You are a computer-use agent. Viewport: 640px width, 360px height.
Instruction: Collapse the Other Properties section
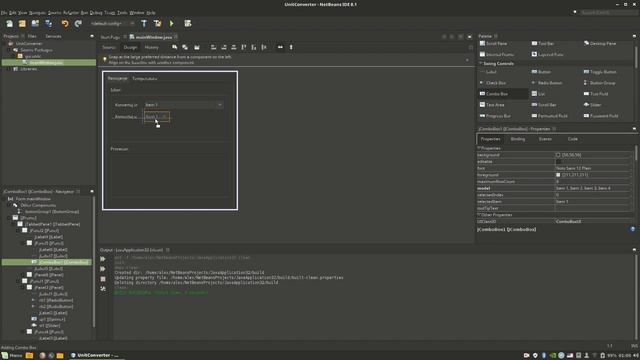[479, 215]
